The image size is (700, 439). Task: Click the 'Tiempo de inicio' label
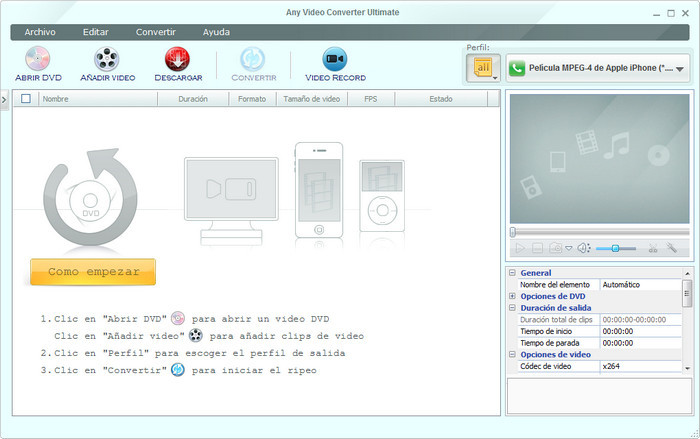(546, 331)
